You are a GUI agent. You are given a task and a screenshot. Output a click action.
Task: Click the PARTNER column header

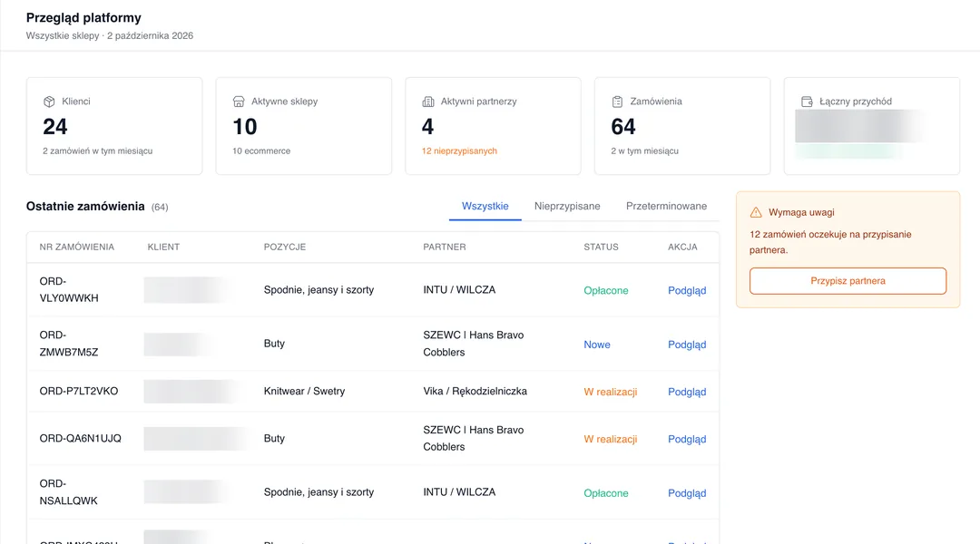445,247
